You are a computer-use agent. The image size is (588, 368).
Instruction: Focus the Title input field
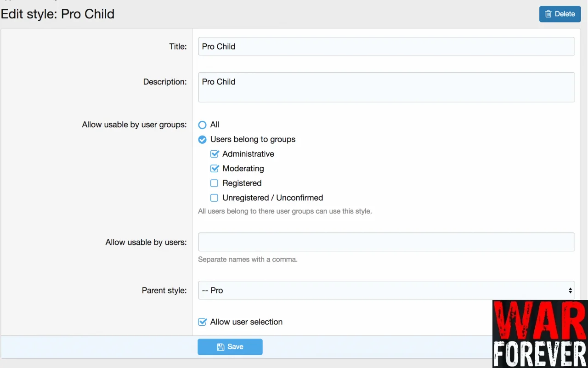(x=386, y=46)
